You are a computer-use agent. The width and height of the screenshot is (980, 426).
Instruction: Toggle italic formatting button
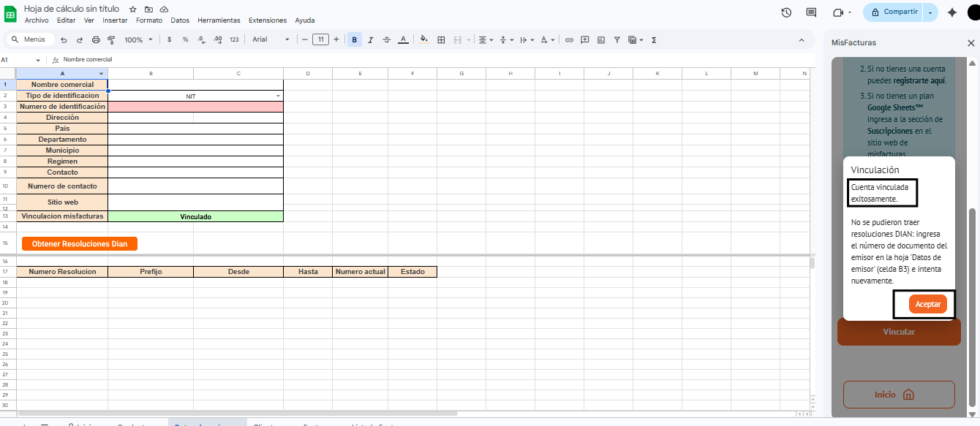click(371, 39)
